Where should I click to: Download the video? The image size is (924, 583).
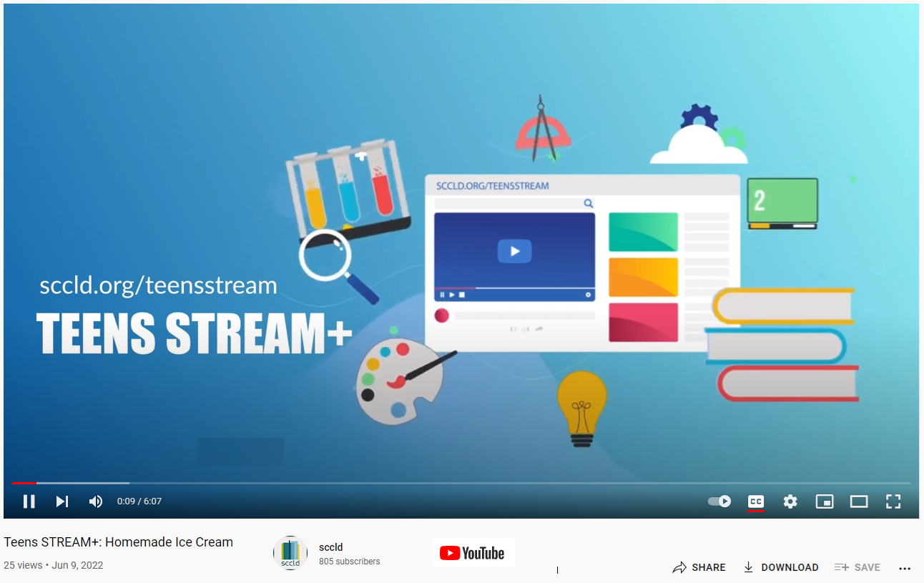tap(780, 567)
